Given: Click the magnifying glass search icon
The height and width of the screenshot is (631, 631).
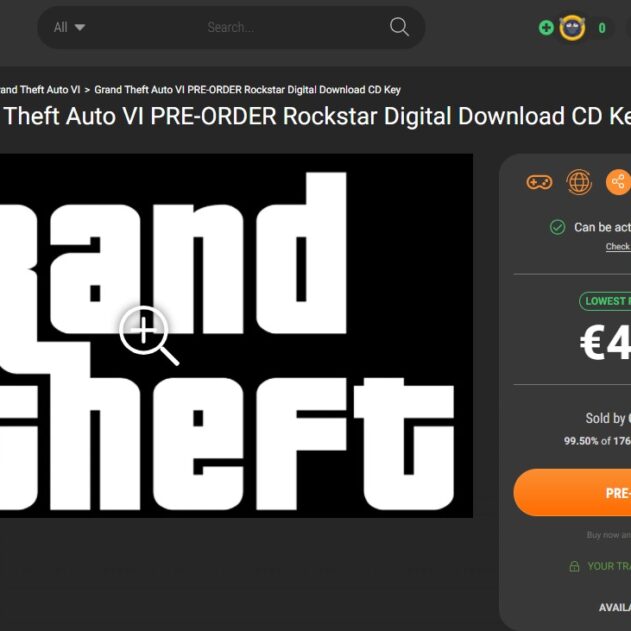Looking at the screenshot, I should tap(399, 27).
